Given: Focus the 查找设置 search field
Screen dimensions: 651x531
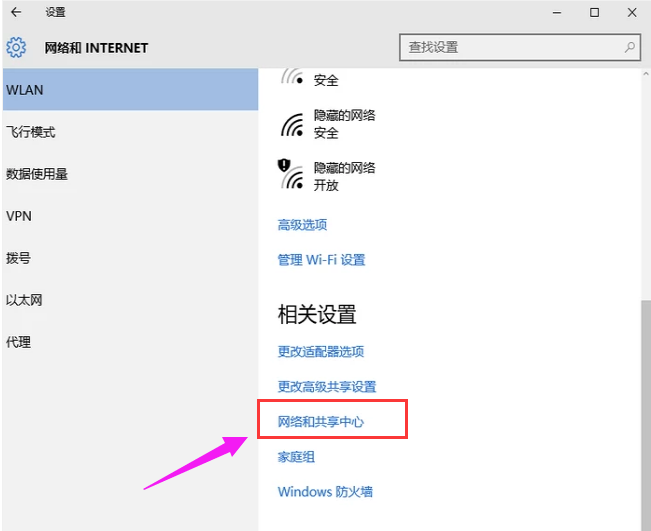Looking at the screenshot, I should point(510,47).
